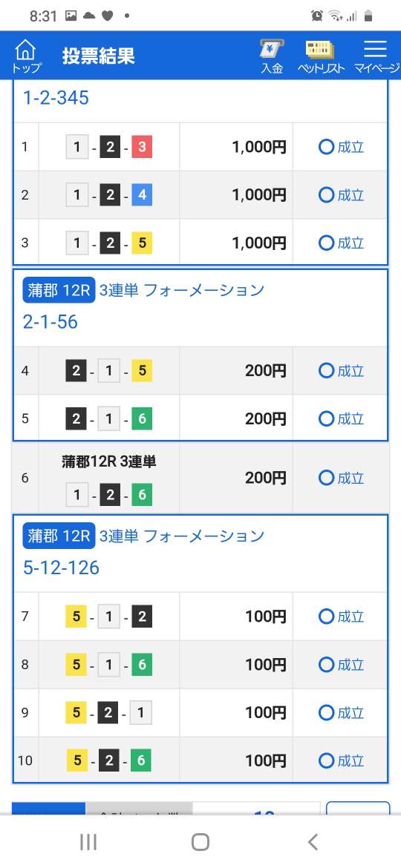
Task: Select the 5-2-6 bet in row 10
Action: point(109,760)
